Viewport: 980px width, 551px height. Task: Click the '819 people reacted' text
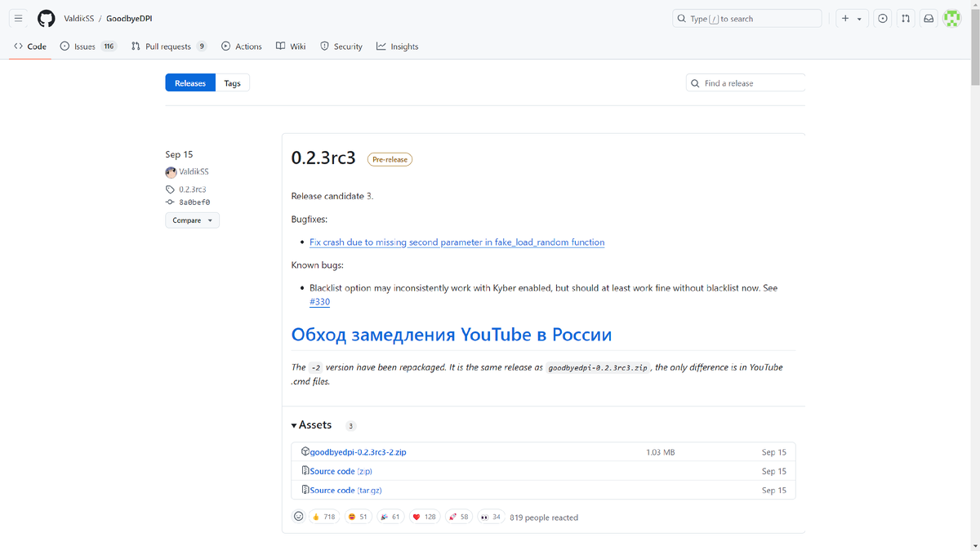tap(544, 518)
